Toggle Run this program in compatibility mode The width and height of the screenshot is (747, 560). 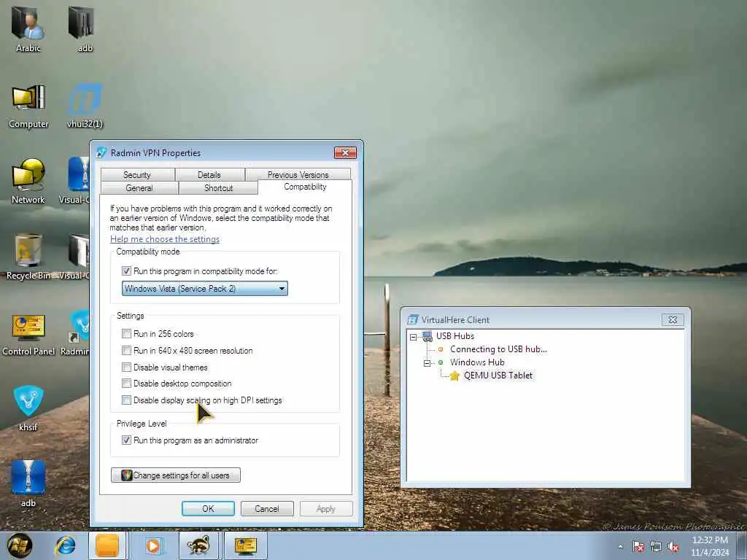pyautogui.click(x=126, y=271)
